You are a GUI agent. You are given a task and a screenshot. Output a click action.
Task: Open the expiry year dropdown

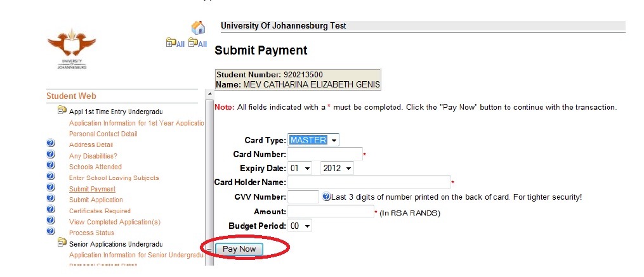336,169
